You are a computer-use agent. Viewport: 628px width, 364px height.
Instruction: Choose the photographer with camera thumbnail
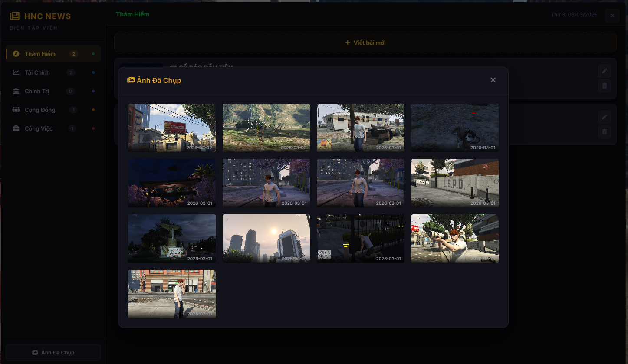[455, 238]
